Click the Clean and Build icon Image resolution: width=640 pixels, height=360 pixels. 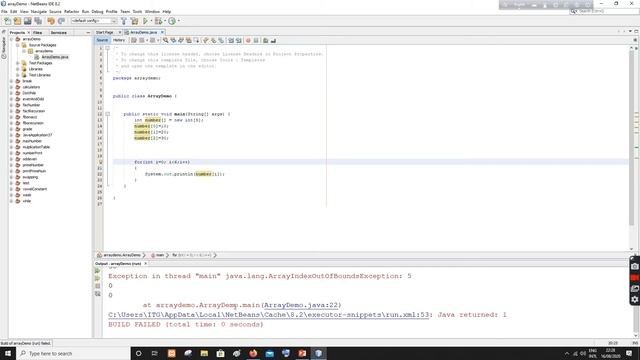point(134,21)
